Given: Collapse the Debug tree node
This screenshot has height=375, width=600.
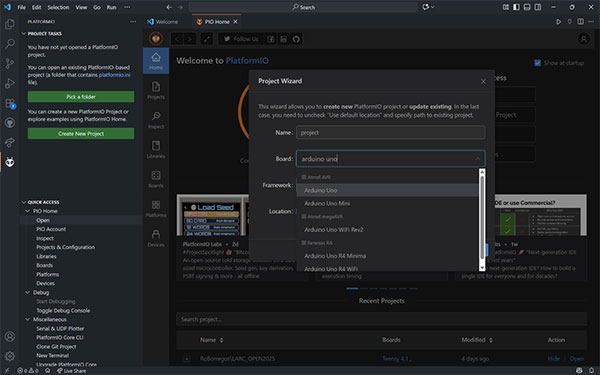Looking at the screenshot, I should coord(28,292).
